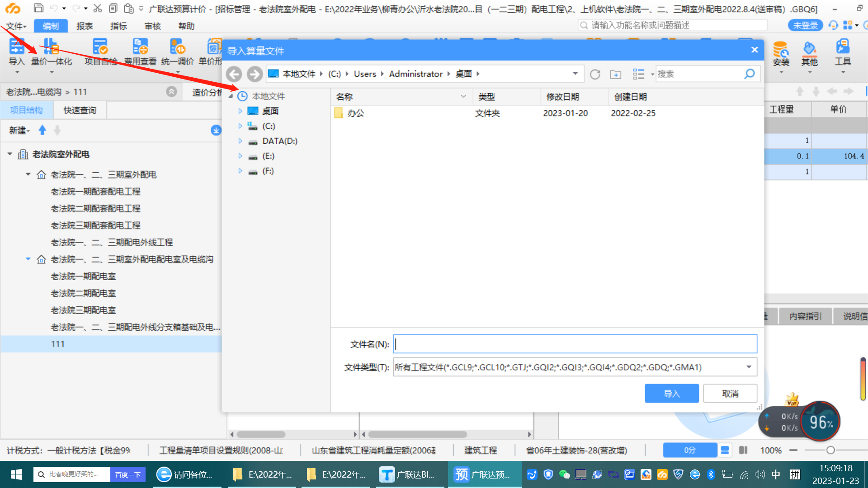Collapse the breadcrumb panel with double-chevron icon
This screenshot has height=488, width=868.
point(171,92)
